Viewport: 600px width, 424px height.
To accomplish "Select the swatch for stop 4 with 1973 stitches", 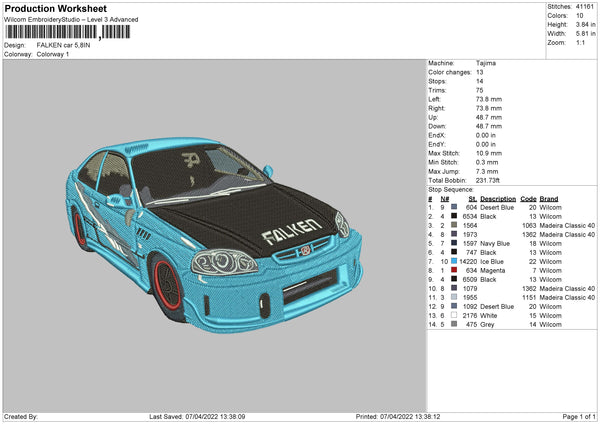I will coord(454,234).
